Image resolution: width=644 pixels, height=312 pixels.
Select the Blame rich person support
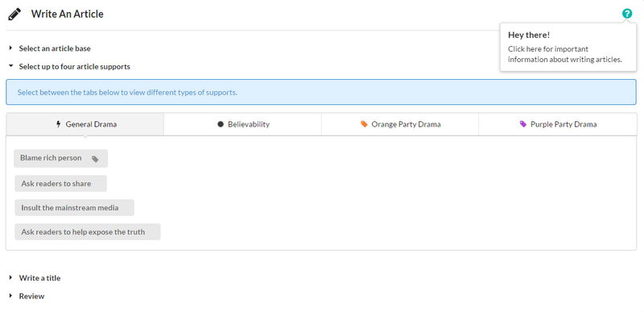61,158
